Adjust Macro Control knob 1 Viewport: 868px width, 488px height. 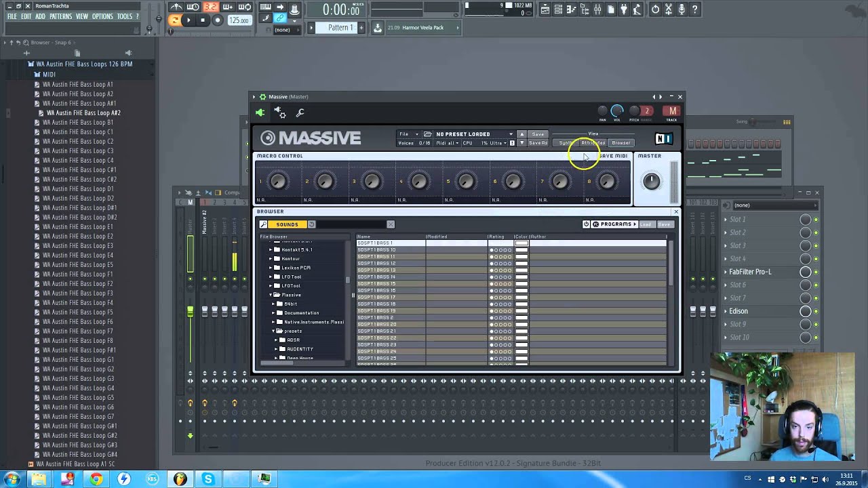[278, 181]
